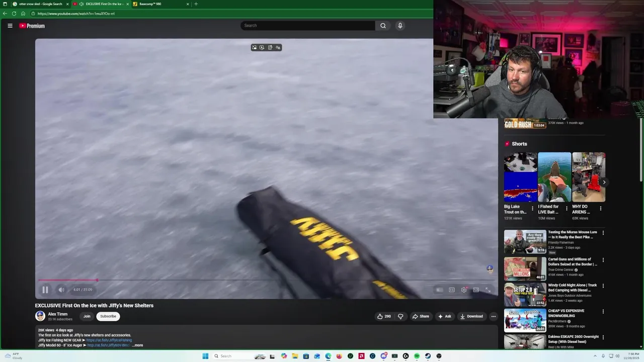Open Windows Start menu
Screen dimensions: 644x362
coord(205,356)
